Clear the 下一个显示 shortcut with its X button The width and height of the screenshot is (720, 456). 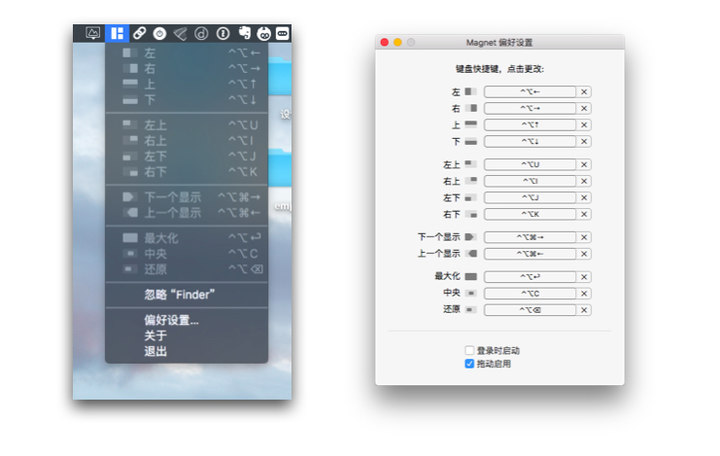(584, 237)
